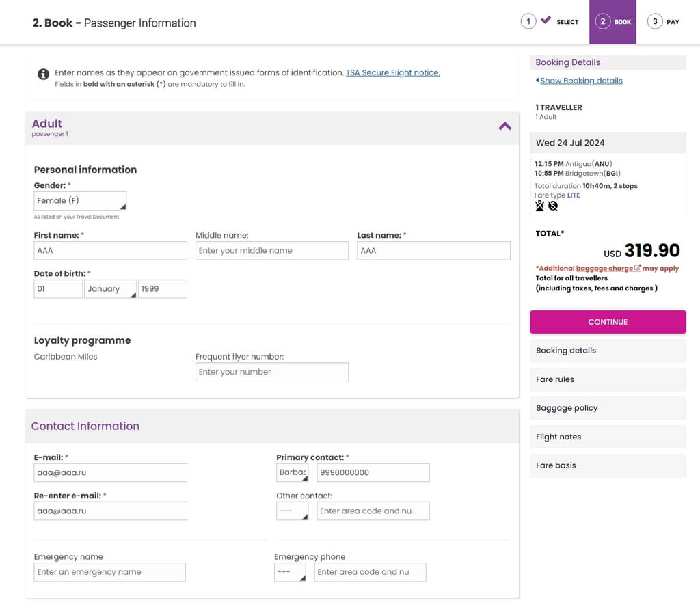Click the Other contact number field

pos(373,511)
